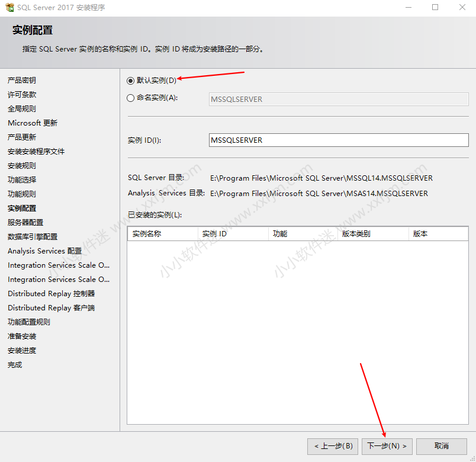Image resolution: width=476 pixels, height=462 pixels.
Task: Maximize the installer window
Action: click(435, 7)
